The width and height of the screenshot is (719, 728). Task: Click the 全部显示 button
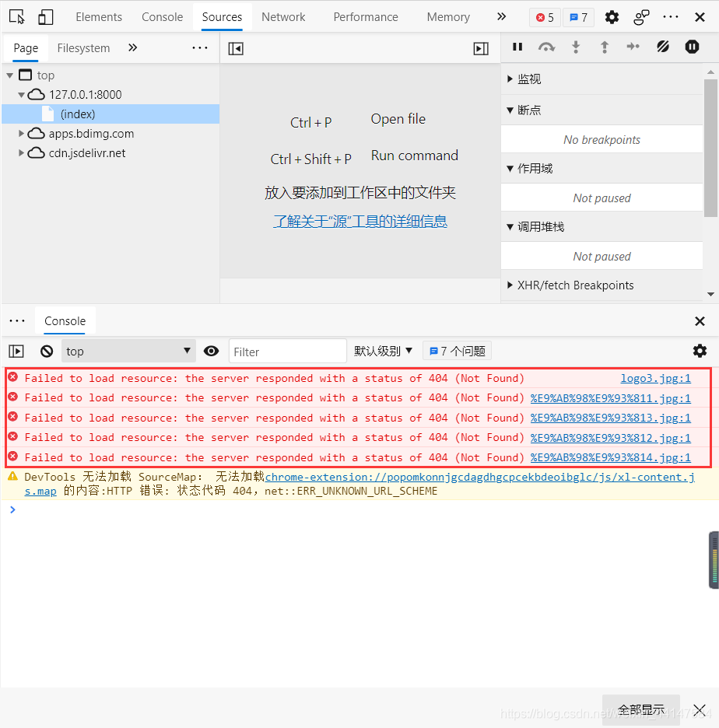pos(640,709)
